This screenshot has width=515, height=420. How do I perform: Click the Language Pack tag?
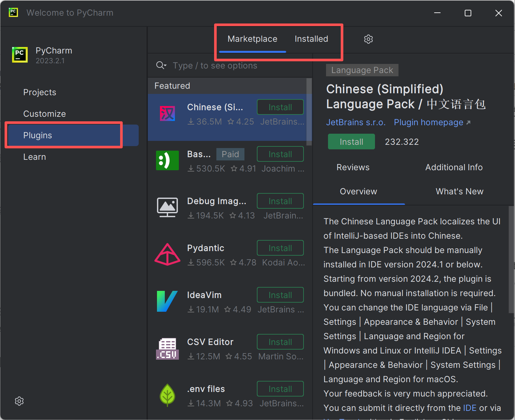(362, 70)
